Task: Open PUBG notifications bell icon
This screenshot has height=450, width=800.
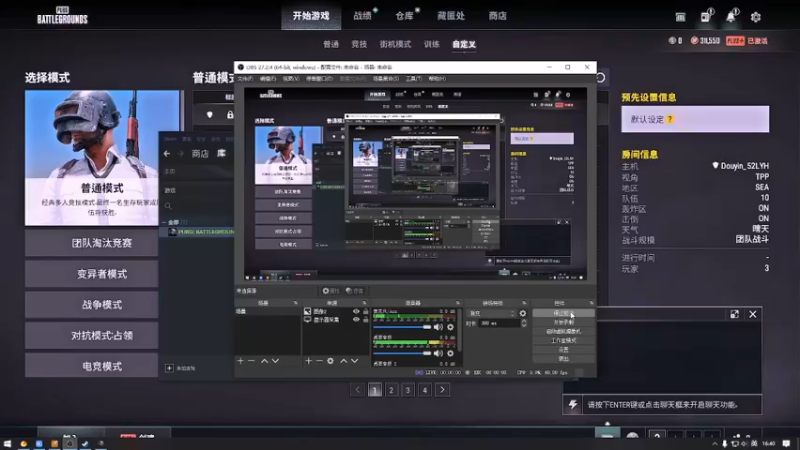Action: pos(731,16)
